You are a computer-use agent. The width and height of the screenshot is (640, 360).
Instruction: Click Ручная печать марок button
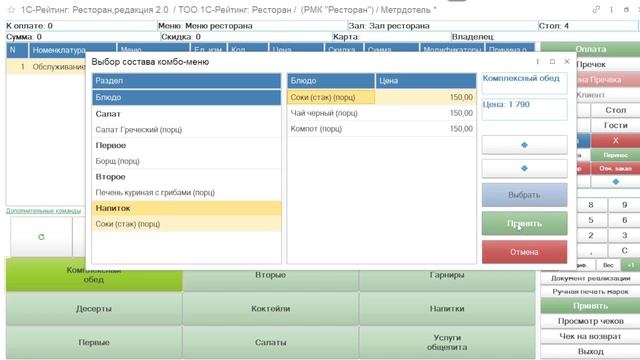coord(590,291)
